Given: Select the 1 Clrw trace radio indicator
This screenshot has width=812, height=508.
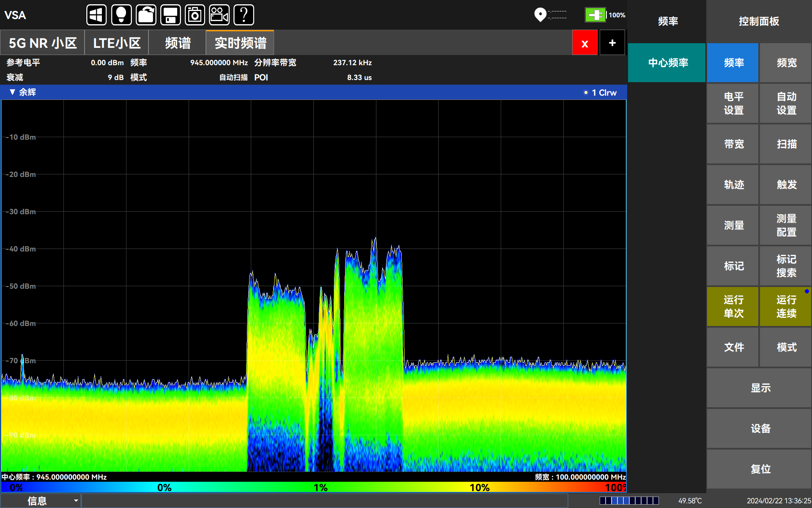Looking at the screenshot, I should click(586, 93).
